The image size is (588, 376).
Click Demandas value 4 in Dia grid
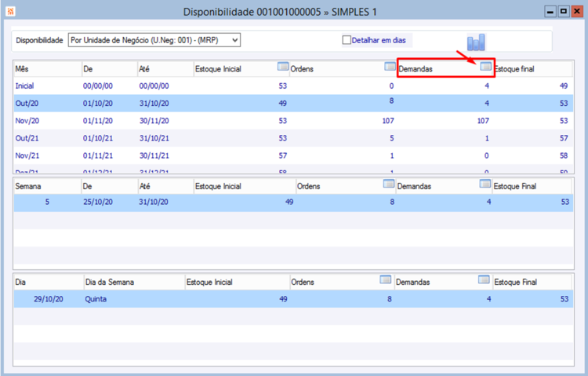tap(488, 299)
